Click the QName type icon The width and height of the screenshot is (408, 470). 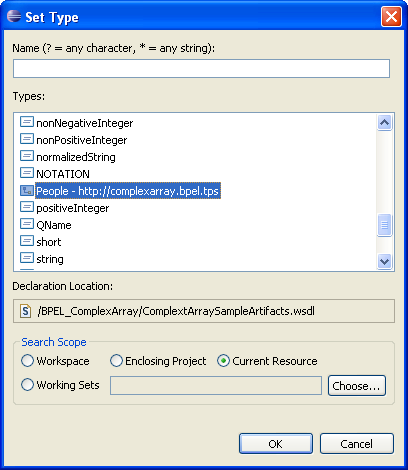click(27, 224)
